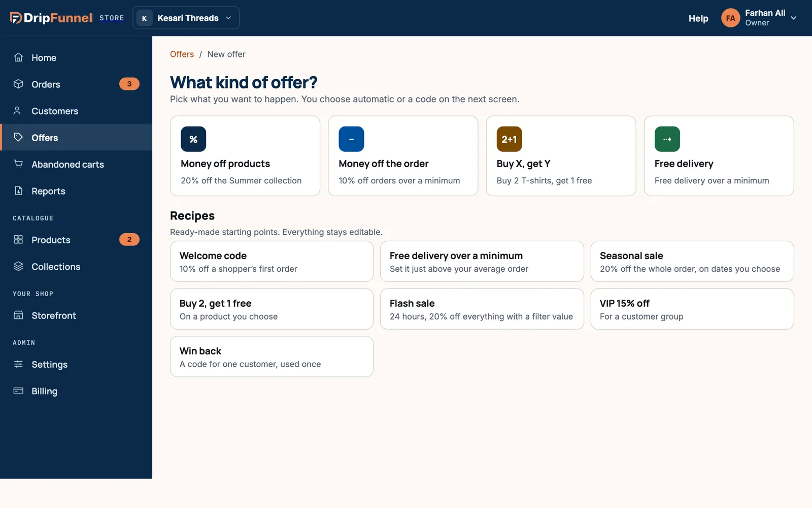Click the Offers breadcrumb link

pyautogui.click(x=182, y=54)
